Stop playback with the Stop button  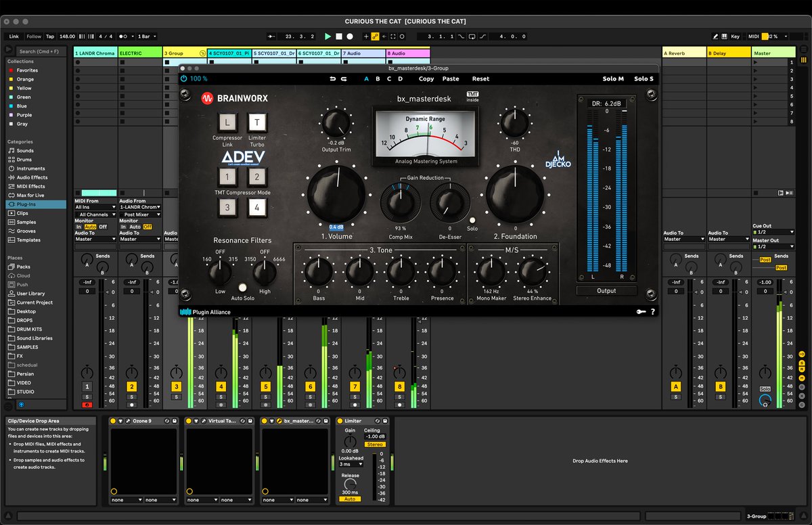pos(339,37)
